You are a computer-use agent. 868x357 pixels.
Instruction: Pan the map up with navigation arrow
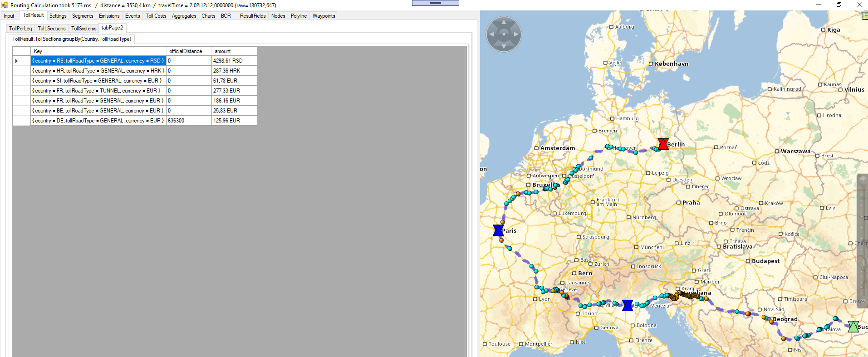pyautogui.click(x=504, y=22)
